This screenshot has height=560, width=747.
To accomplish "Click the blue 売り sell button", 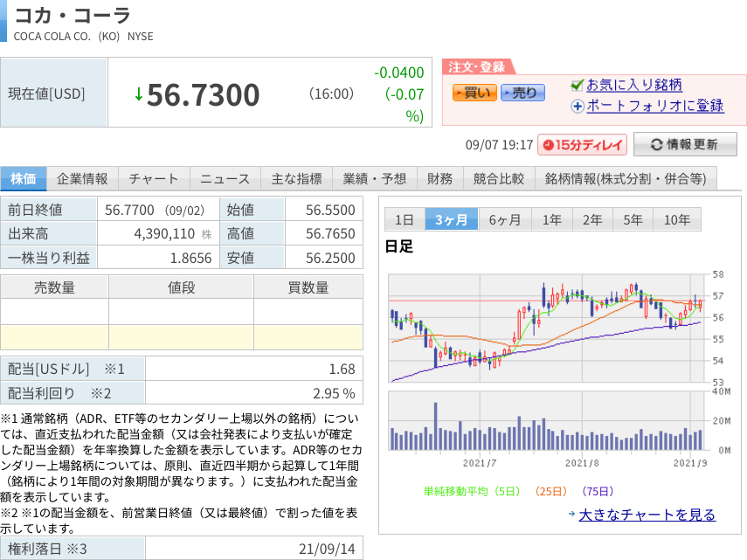I will point(522,93).
